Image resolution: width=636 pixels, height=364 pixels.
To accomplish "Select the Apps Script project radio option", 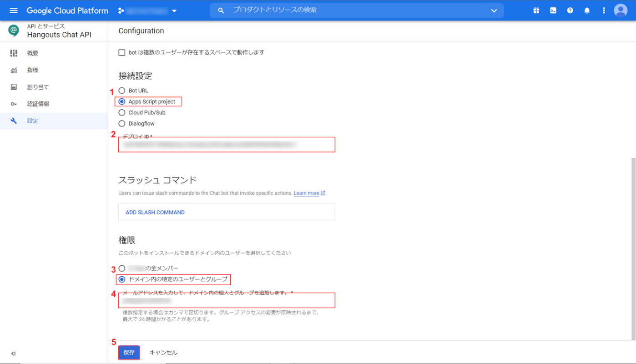I will point(121,101).
